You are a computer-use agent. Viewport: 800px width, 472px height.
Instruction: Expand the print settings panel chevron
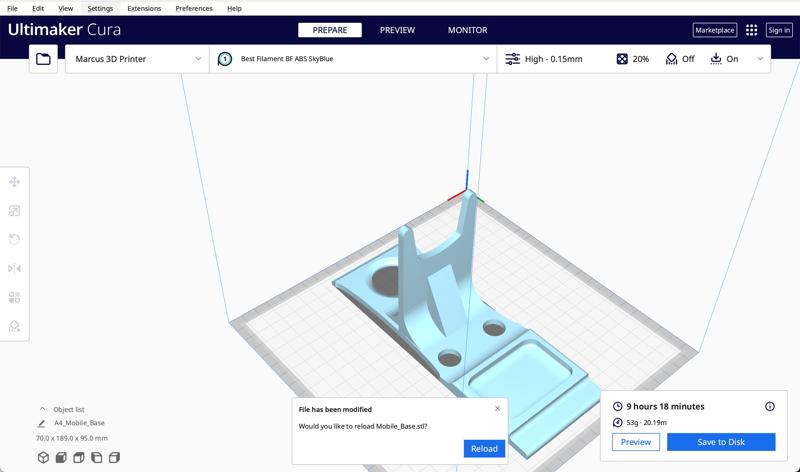click(x=760, y=59)
